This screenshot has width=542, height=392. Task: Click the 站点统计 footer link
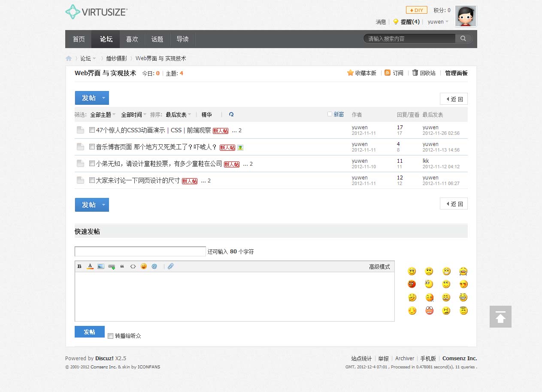361,359
